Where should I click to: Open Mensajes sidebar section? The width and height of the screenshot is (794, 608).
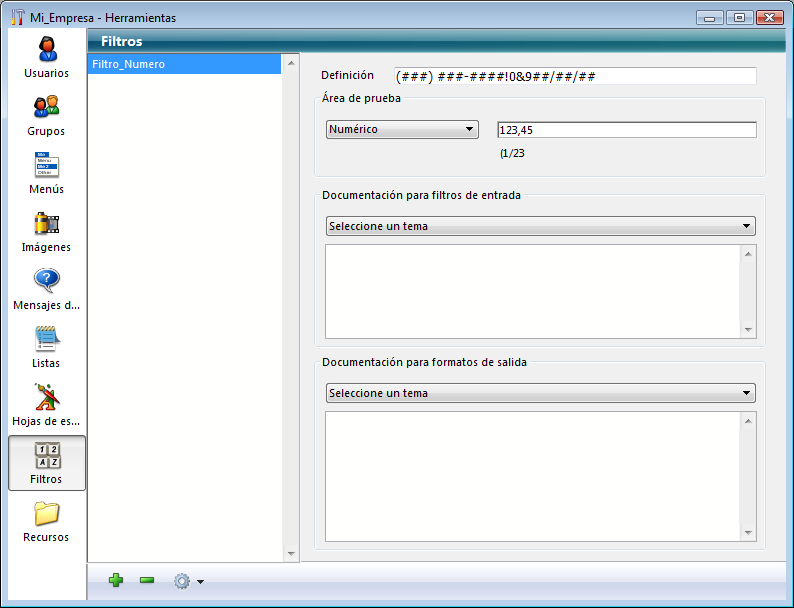(x=47, y=288)
